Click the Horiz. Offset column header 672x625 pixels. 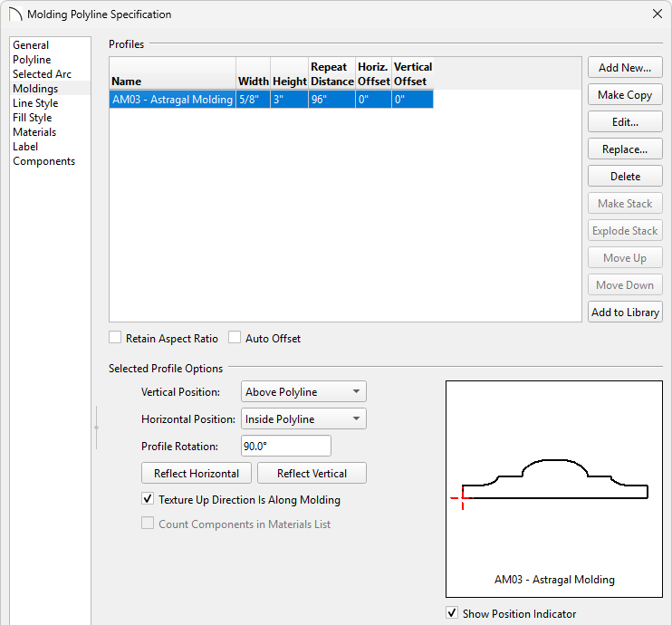(x=373, y=73)
